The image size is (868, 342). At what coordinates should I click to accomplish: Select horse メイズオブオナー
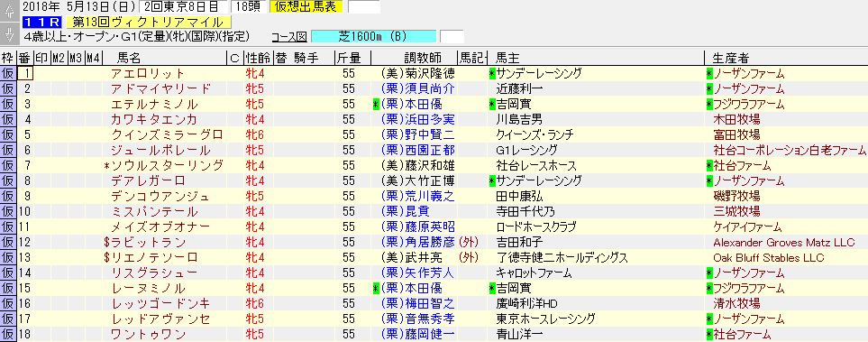pyautogui.click(x=160, y=226)
